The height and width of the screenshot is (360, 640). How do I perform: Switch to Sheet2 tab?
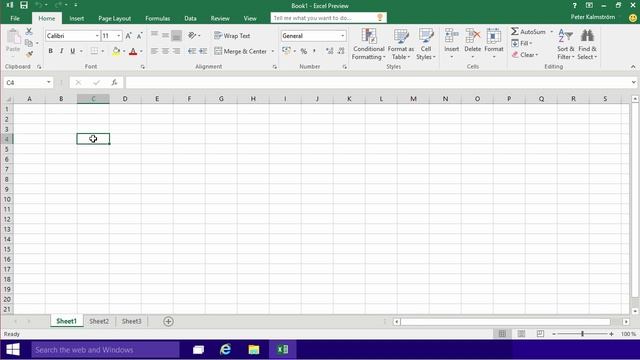click(99, 321)
